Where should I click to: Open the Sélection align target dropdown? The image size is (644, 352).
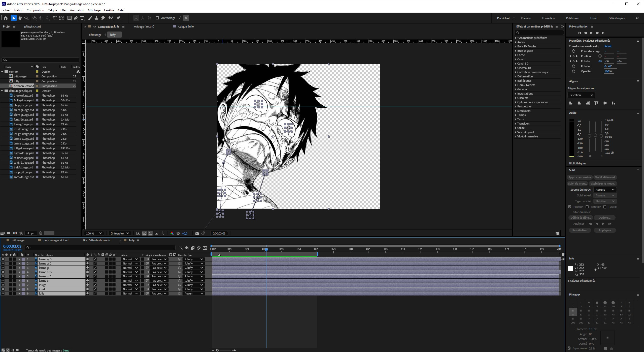tap(581, 95)
